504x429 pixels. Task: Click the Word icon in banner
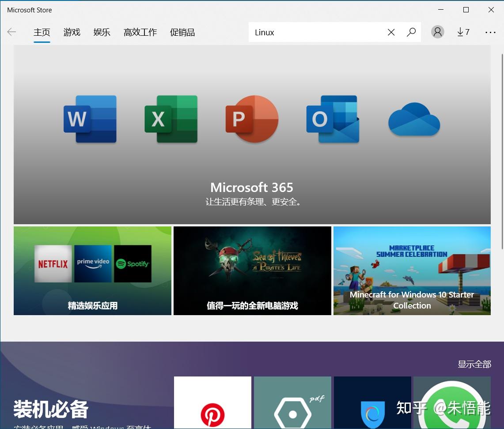tap(90, 119)
